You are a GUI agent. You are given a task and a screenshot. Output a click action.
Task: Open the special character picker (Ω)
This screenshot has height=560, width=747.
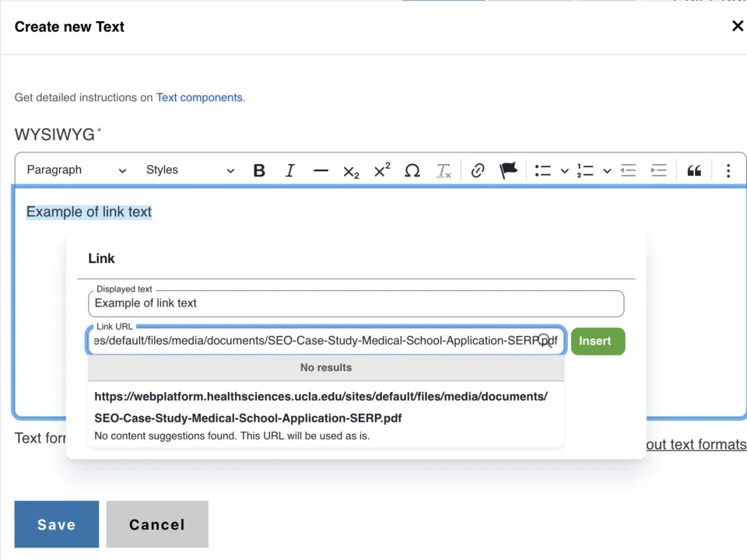point(412,170)
